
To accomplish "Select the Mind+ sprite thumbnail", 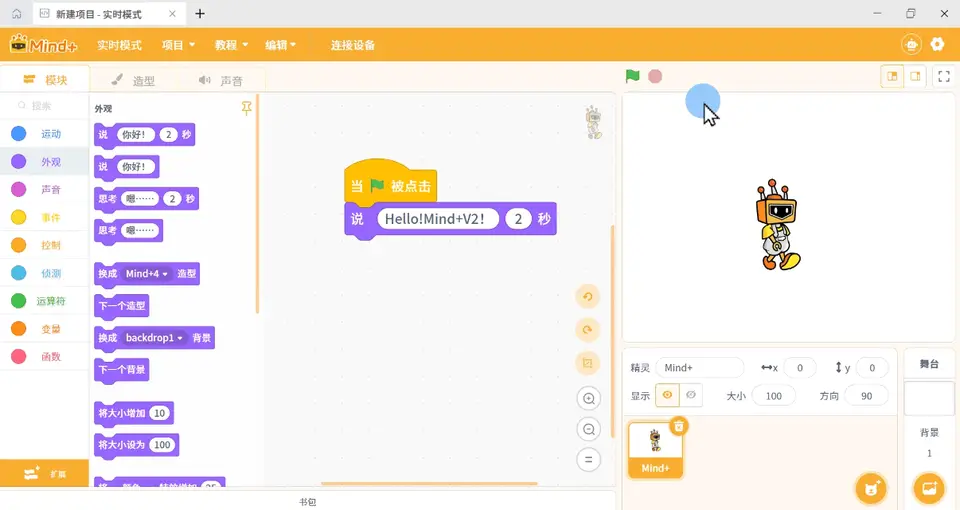I will click(655, 449).
